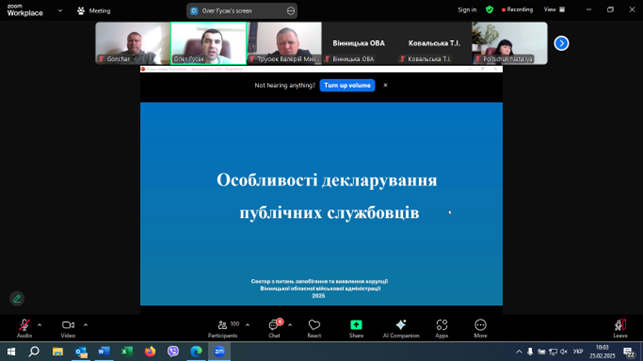Click slide title Особливості декларування
The height and width of the screenshot is (361, 643).
327,180
